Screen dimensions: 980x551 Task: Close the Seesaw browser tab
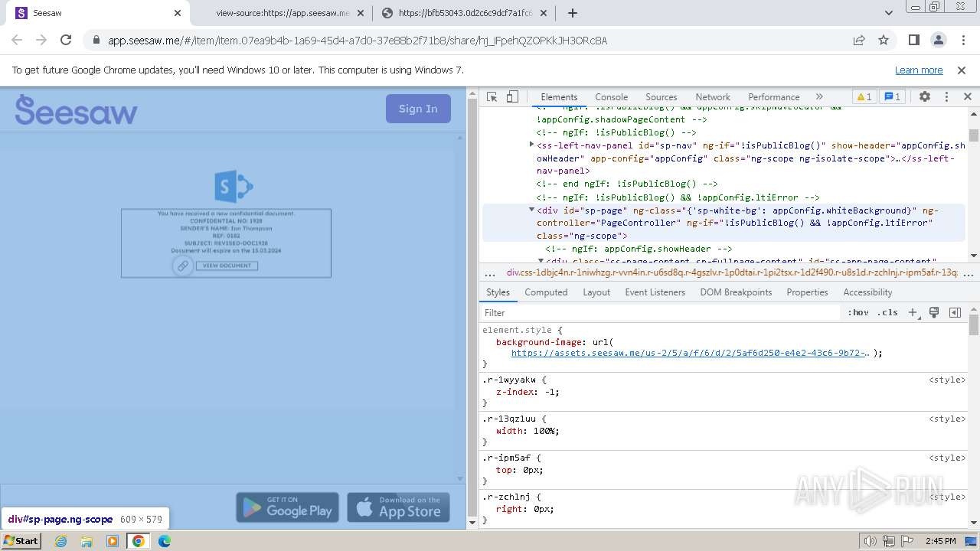(178, 13)
